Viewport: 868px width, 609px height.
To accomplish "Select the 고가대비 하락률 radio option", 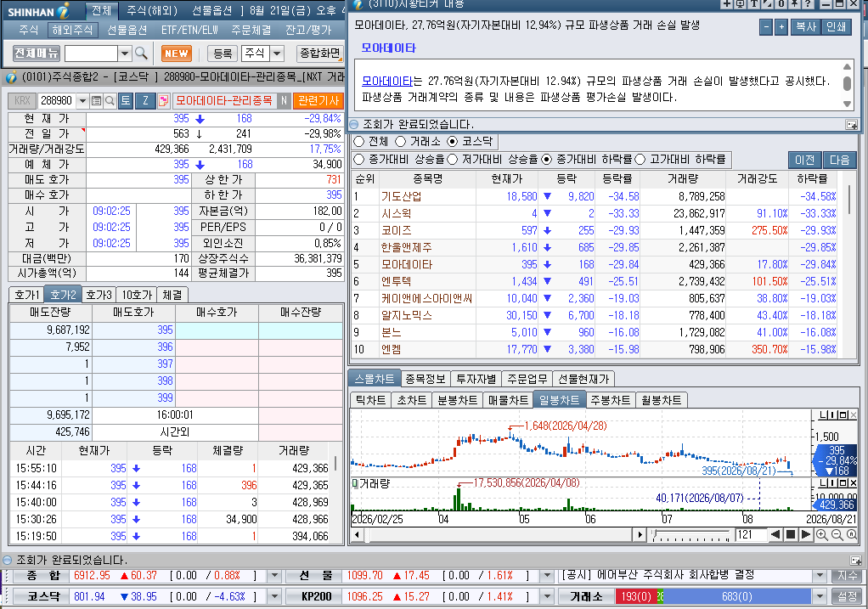I will click(x=640, y=160).
